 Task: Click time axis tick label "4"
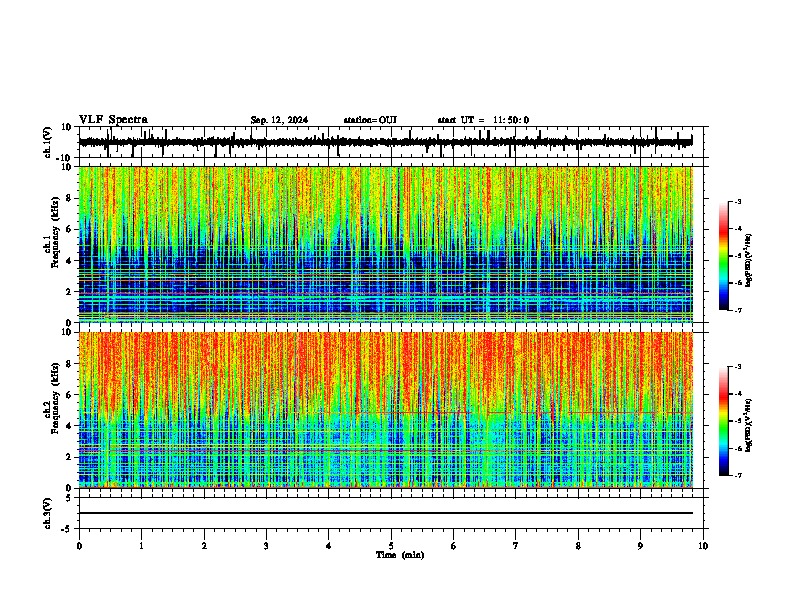coord(329,546)
